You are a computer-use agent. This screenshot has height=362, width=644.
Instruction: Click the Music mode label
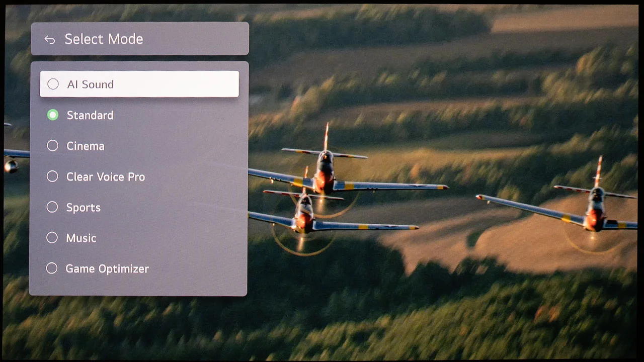[x=81, y=238]
